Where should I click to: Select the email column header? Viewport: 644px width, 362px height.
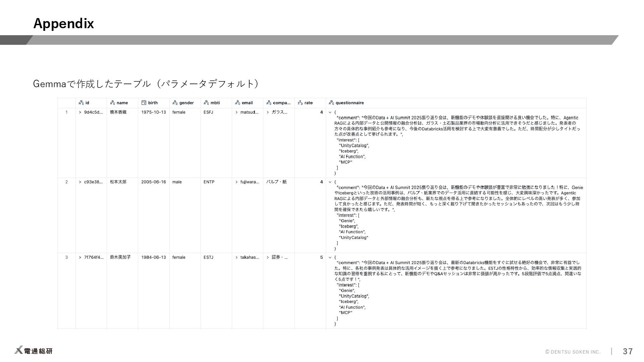point(248,103)
